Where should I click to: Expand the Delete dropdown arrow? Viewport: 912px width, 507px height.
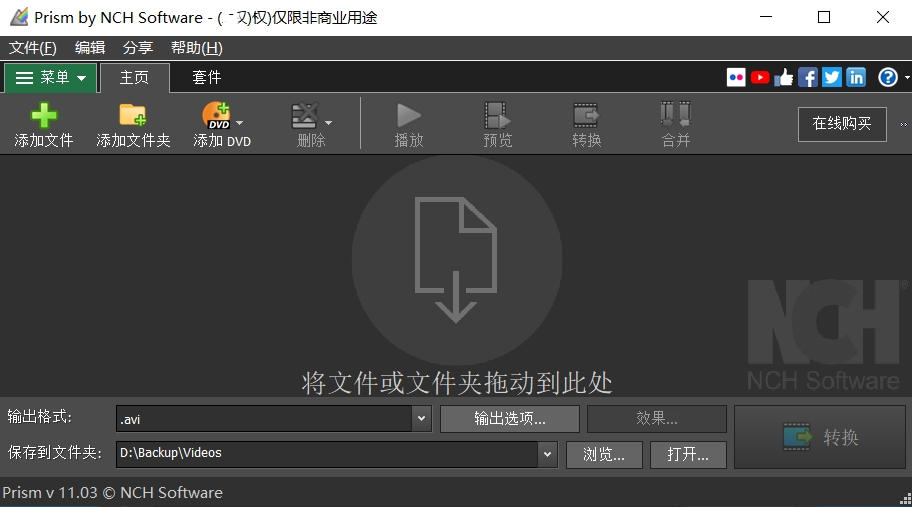[x=328, y=123]
